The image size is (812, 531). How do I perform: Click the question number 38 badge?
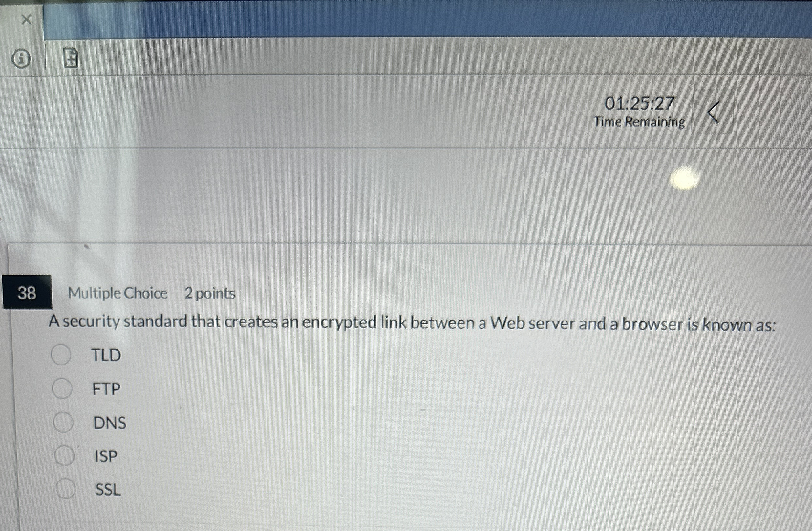point(27,293)
